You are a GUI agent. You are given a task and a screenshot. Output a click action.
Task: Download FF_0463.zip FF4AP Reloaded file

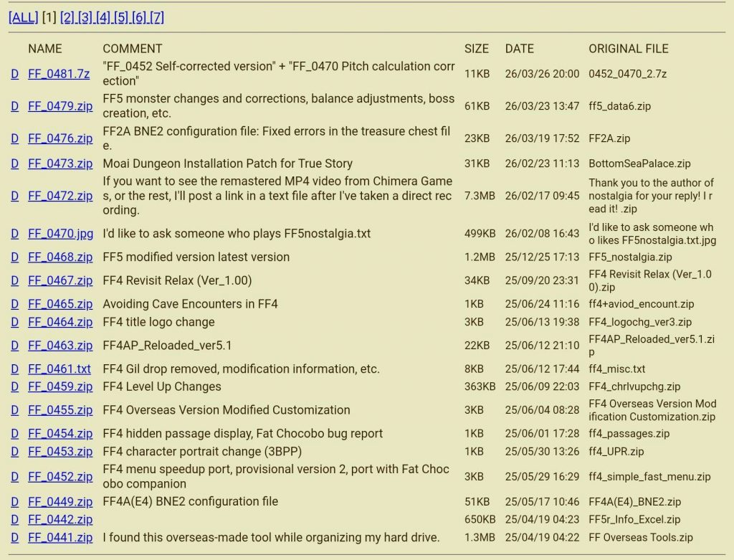60,346
